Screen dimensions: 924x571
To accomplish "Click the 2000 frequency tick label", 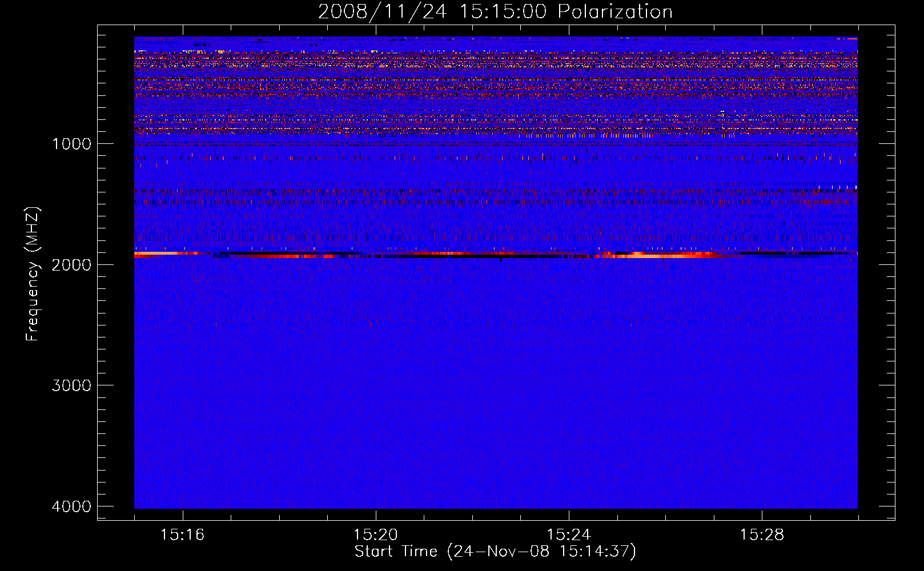I will pyautogui.click(x=71, y=264).
